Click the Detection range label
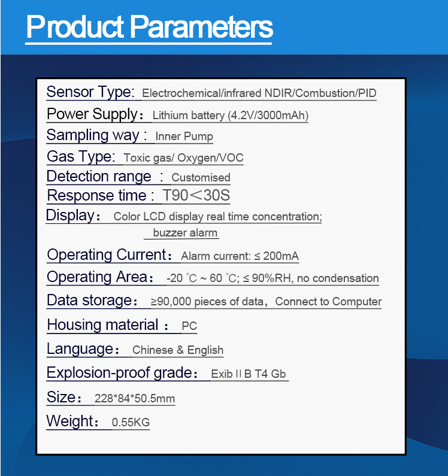The image size is (448, 476). click(x=99, y=177)
